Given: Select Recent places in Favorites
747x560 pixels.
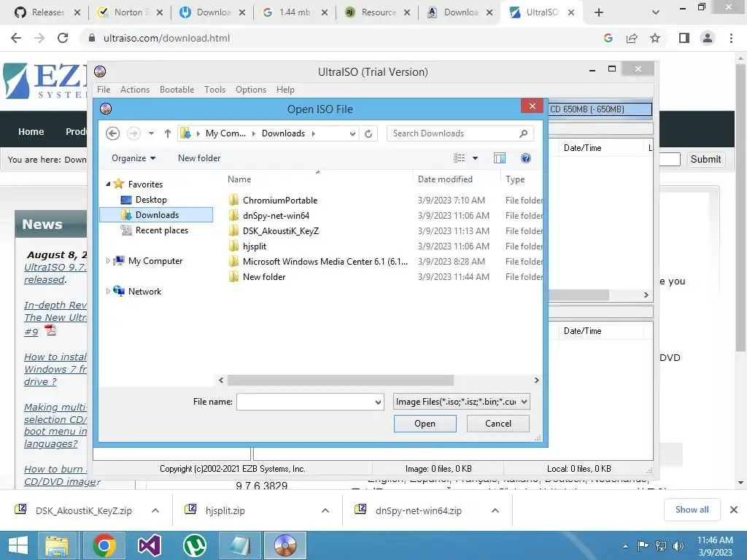Looking at the screenshot, I should tap(161, 230).
